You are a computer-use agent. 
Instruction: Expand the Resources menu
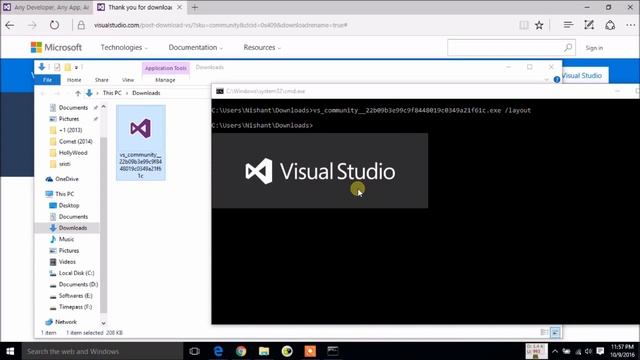[x=262, y=47]
